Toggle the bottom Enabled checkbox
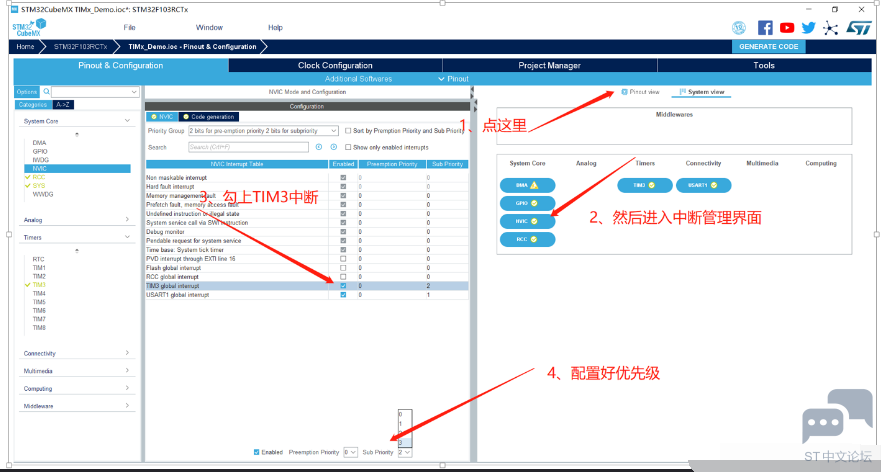The image size is (881, 472). pos(257,452)
